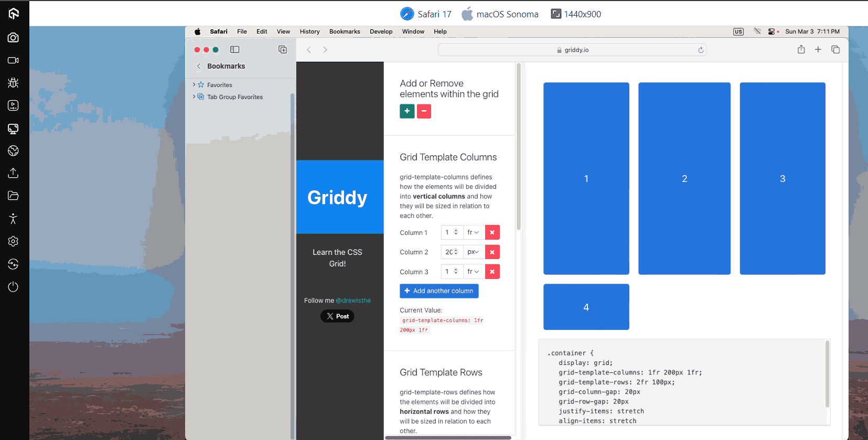This screenshot has height=440, width=868.
Task: Open the Edit menu
Action: tap(262, 31)
